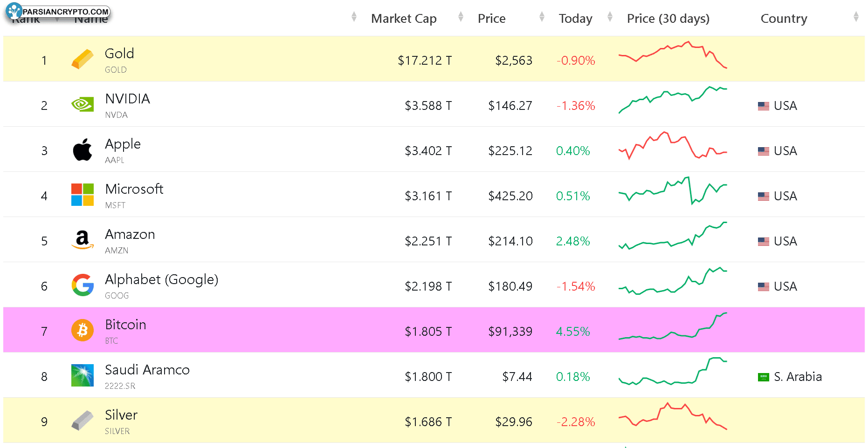
Task: Click Silver's price $29.96
Action: point(514,422)
